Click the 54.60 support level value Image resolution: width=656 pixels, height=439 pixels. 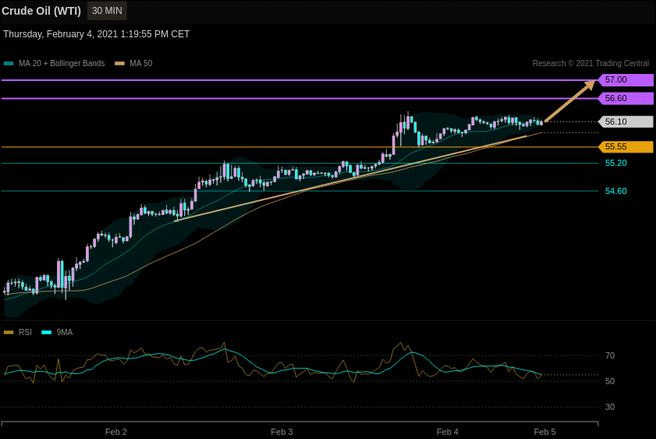[x=616, y=191]
